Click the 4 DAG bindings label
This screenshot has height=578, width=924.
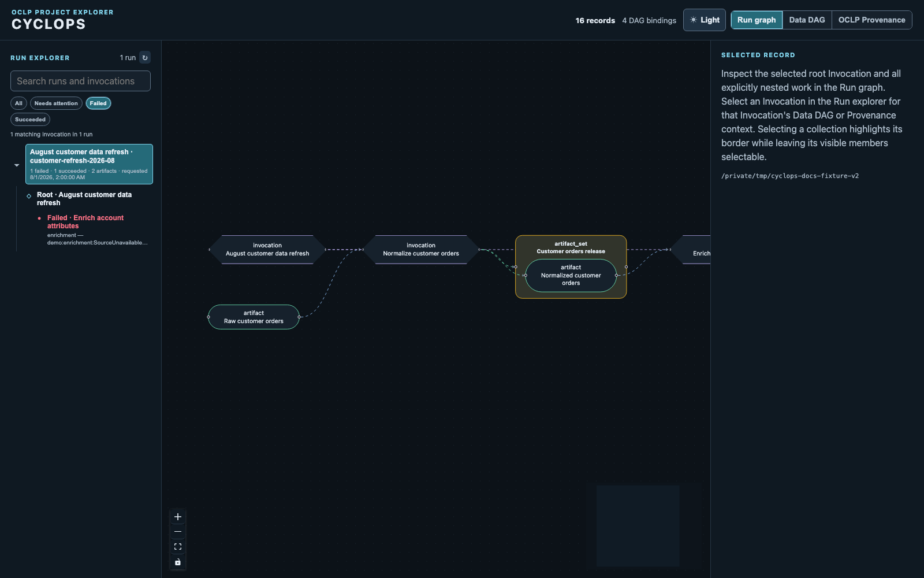(649, 20)
